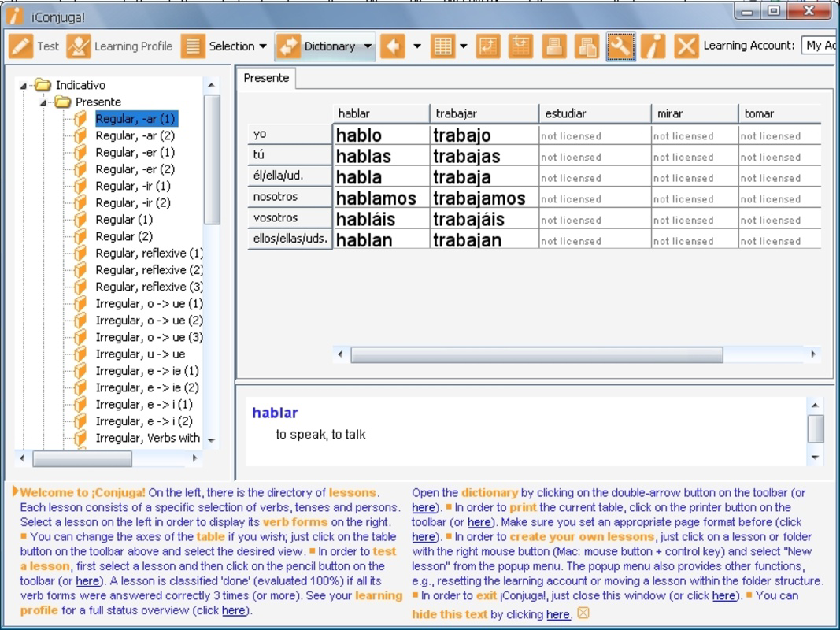
Task: Click 'here' link for learning profile overview
Action: coord(234,610)
